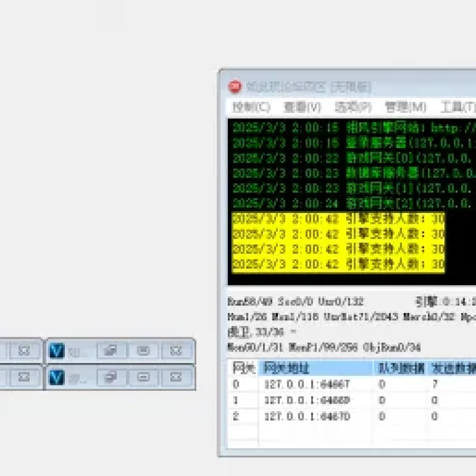Click the last yellow 引擎支持人数 log line

pyautogui.click(x=338, y=265)
